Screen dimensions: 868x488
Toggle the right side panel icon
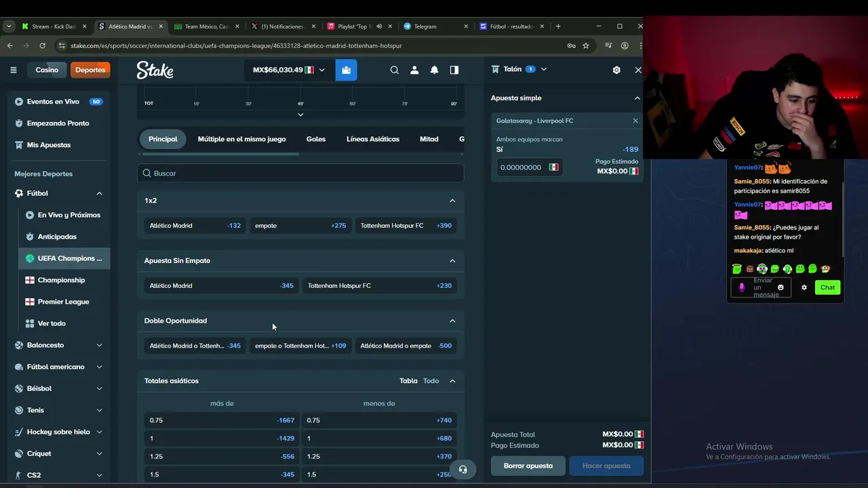point(454,70)
